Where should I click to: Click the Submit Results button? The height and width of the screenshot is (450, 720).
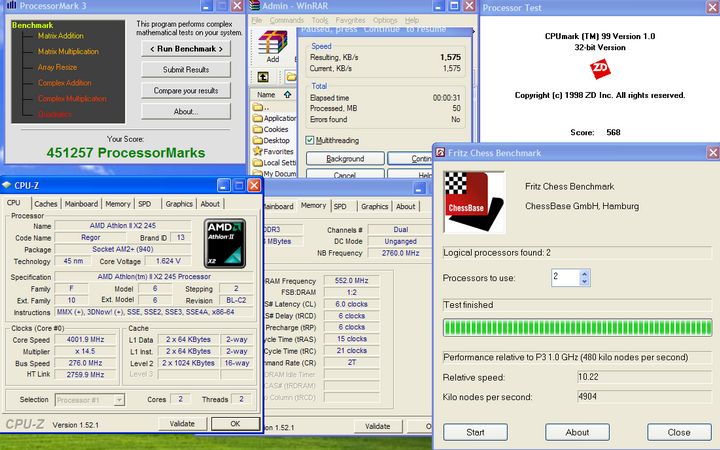[x=186, y=70]
